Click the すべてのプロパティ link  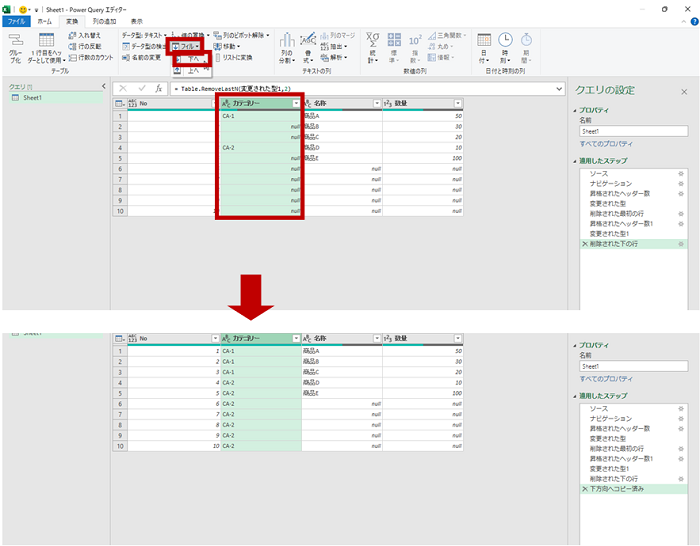pyautogui.click(x=606, y=145)
